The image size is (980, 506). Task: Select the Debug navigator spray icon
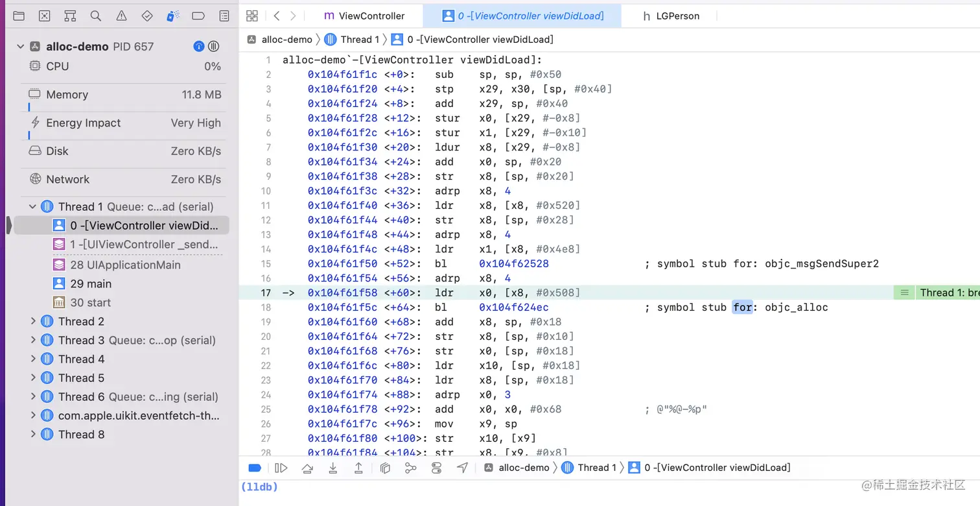pyautogui.click(x=172, y=16)
